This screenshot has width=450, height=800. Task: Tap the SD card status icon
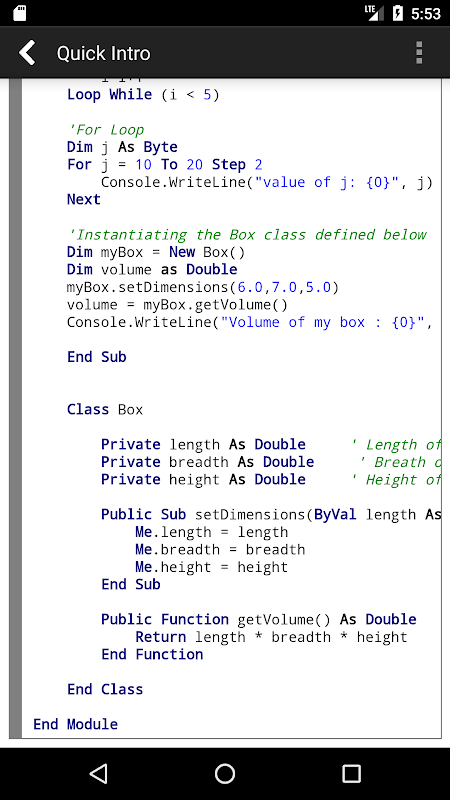coord(19,13)
